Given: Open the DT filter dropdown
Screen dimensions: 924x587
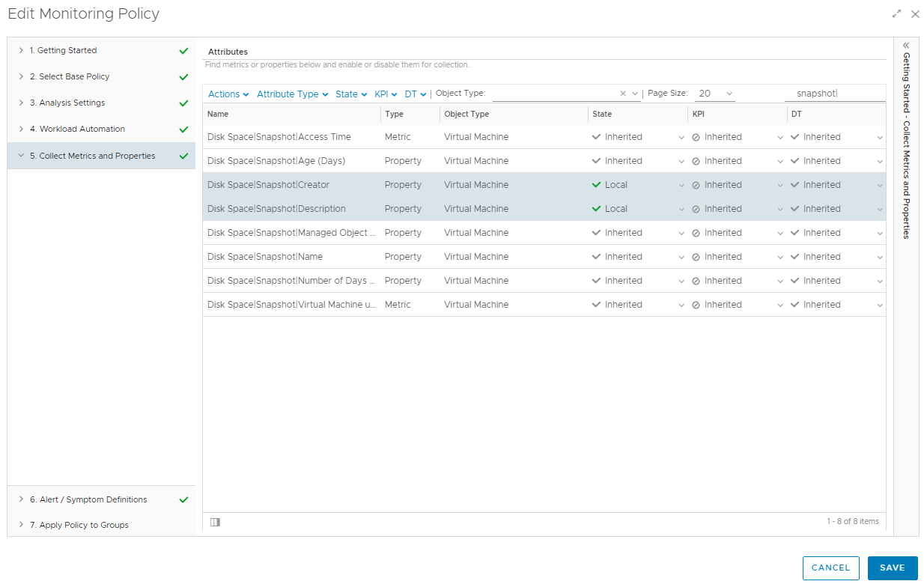Looking at the screenshot, I should (x=416, y=94).
